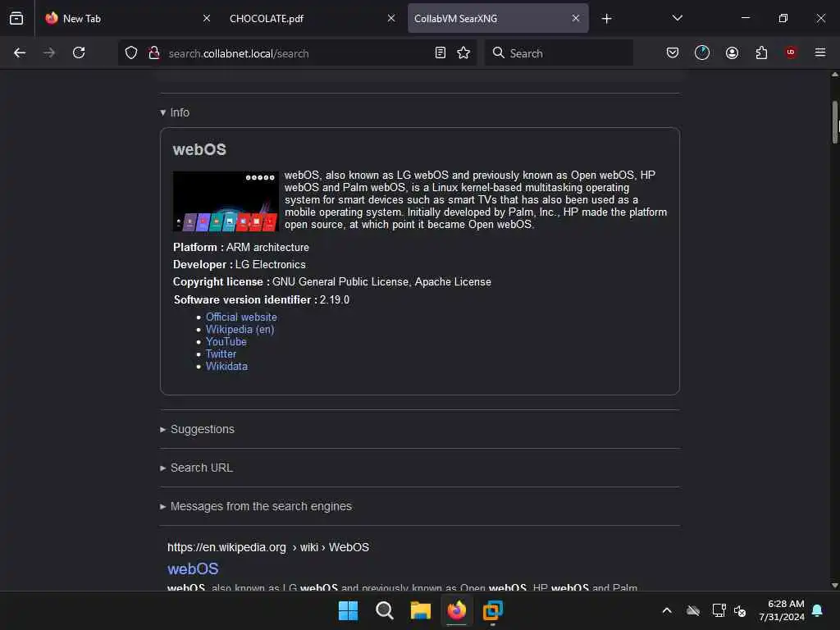
Task: Open the Twitter link
Action: point(221,354)
